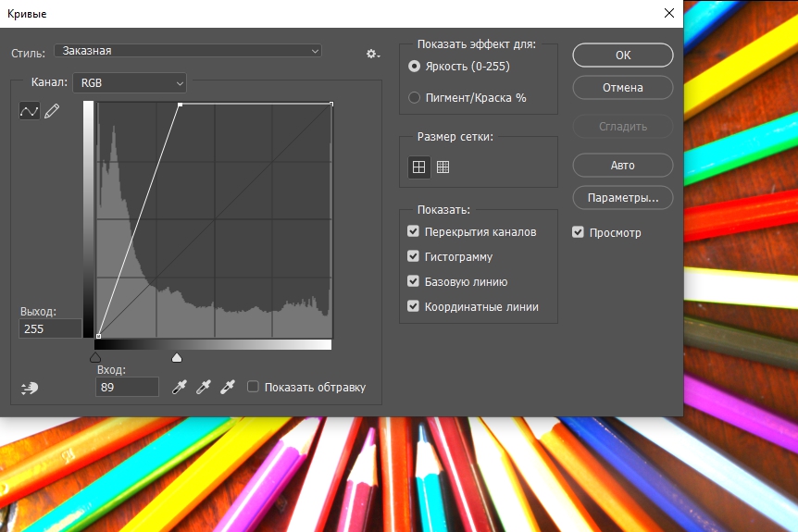Choose the simple quarter grid icon
Image resolution: width=798 pixels, height=532 pixels.
[x=418, y=167]
